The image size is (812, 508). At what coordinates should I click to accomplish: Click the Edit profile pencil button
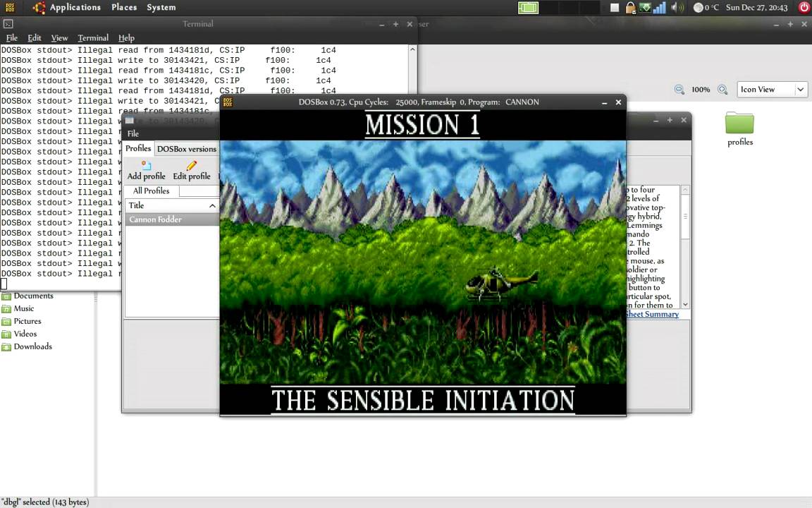192,171
